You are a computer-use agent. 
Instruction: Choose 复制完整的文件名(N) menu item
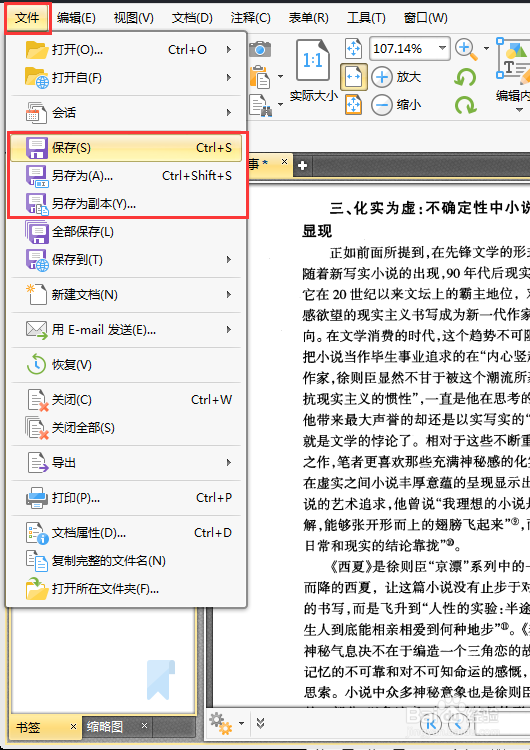[126, 561]
